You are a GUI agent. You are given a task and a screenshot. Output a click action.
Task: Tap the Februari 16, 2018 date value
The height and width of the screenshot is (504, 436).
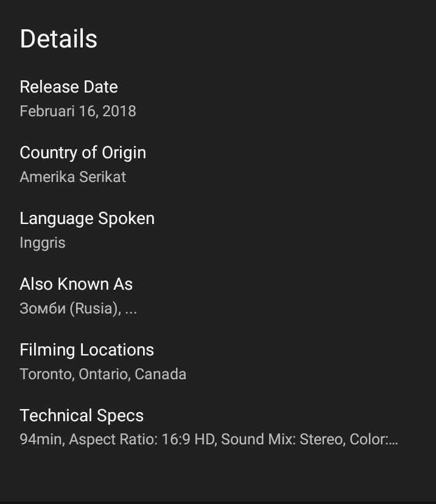click(78, 111)
